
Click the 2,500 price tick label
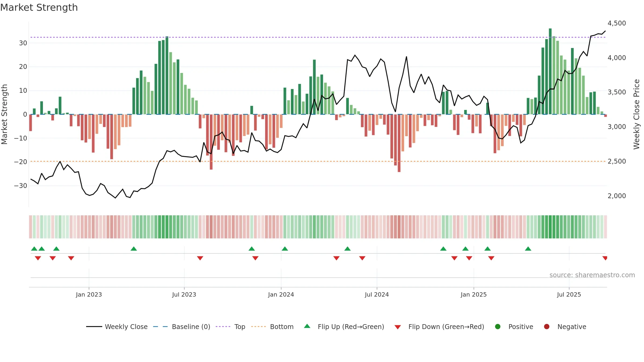point(617,161)
